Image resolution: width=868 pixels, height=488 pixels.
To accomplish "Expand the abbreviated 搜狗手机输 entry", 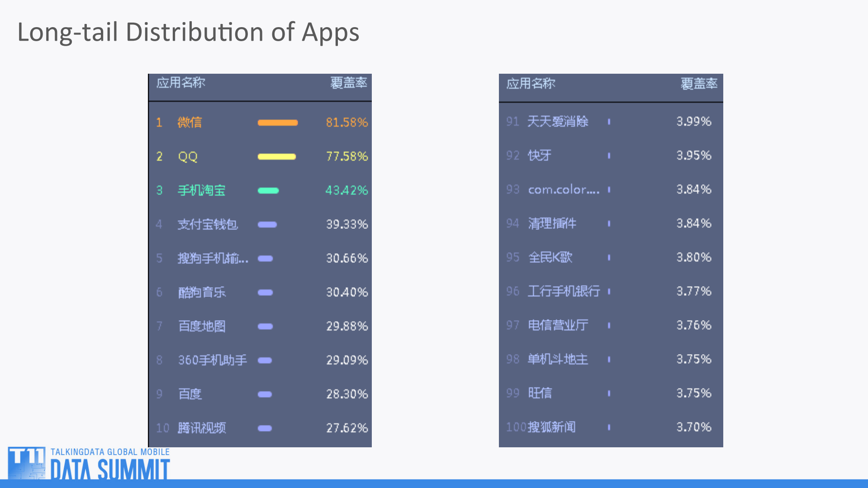I will [x=213, y=258].
